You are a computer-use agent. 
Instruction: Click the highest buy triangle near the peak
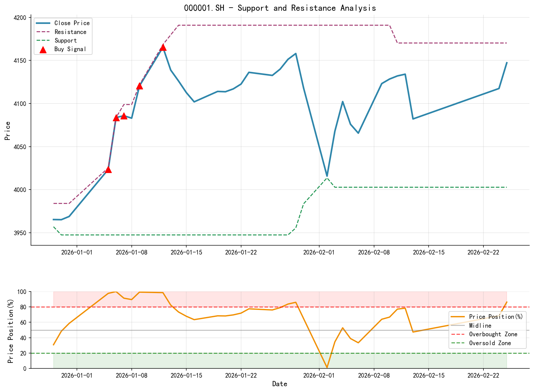pyautogui.click(x=163, y=47)
